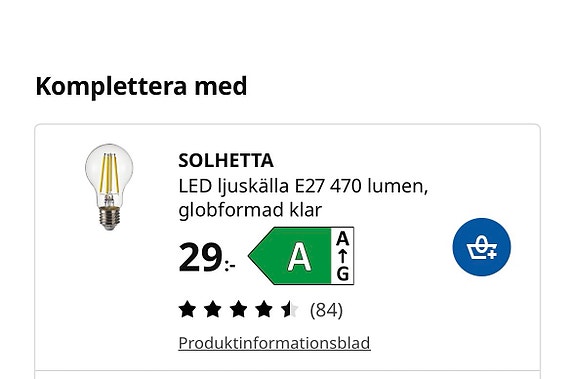Select the third rating star
The height and width of the screenshot is (379, 575).
pos(238,309)
